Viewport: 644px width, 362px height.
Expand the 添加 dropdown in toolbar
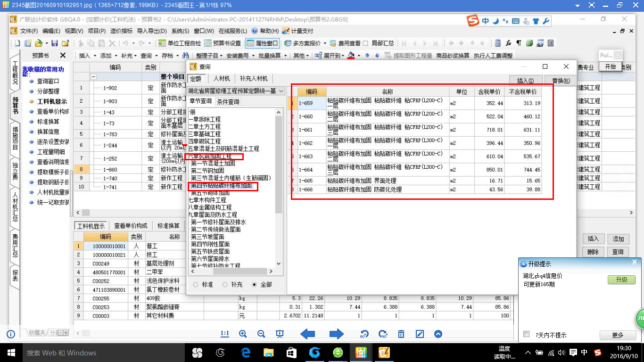coord(115,56)
